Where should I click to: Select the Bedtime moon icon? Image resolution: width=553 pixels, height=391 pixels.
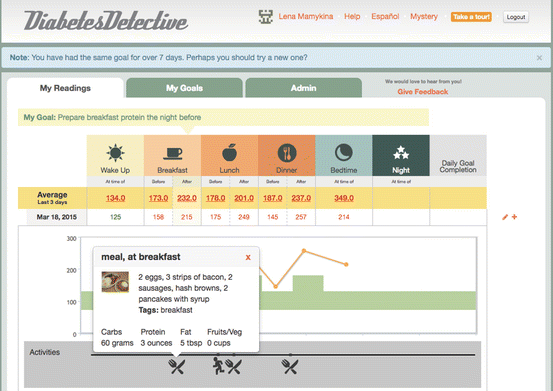coord(344,153)
